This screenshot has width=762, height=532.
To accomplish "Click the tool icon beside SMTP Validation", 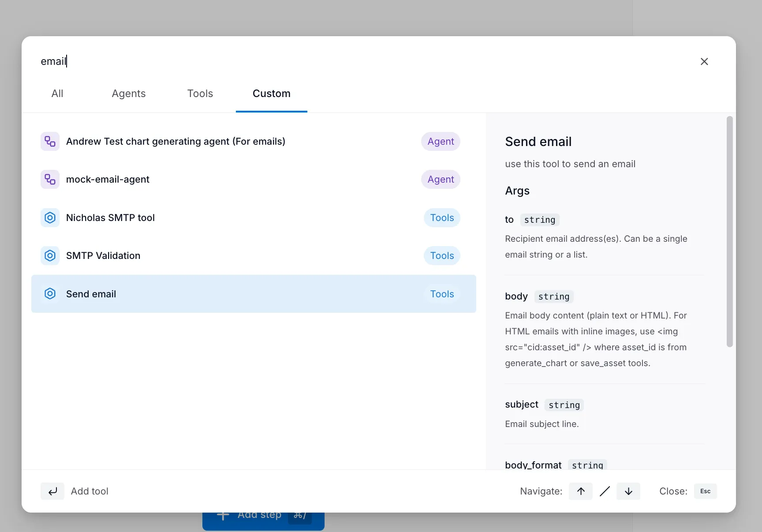I will click(50, 255).
